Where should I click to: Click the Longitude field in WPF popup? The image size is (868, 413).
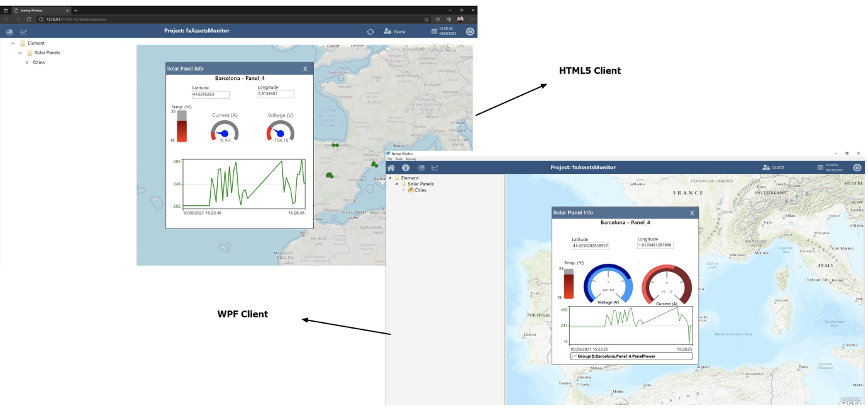pyautogui.click(x=655, y=245)
